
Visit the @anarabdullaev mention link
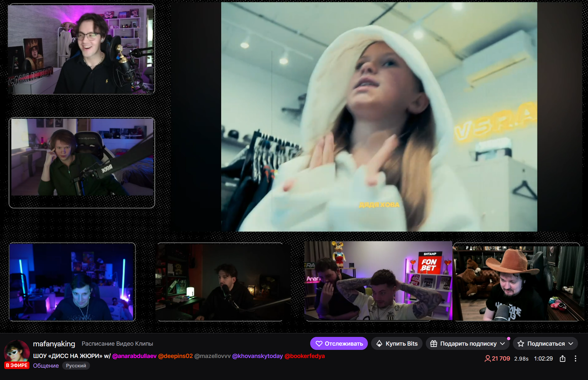[x=134, y=356]
